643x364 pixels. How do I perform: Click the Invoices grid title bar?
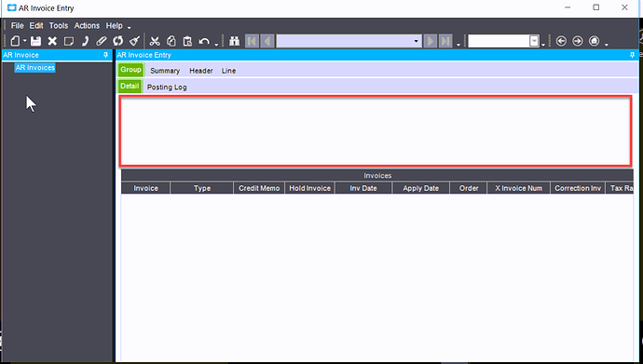tap(377, 176)
